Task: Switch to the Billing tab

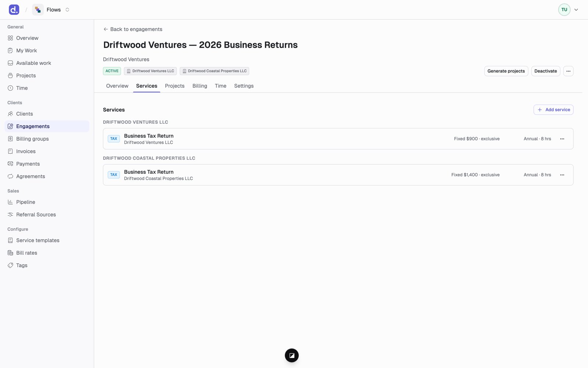Action: coord(200,86)
